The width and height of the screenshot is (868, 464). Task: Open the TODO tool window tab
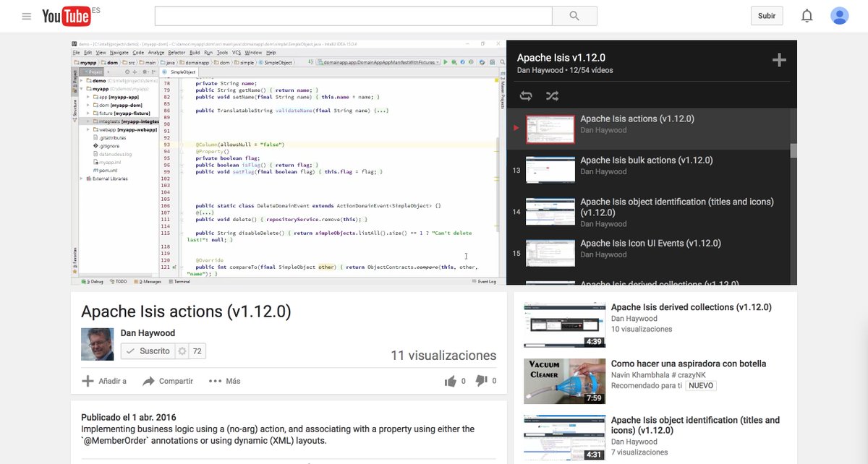coord(119,281)
